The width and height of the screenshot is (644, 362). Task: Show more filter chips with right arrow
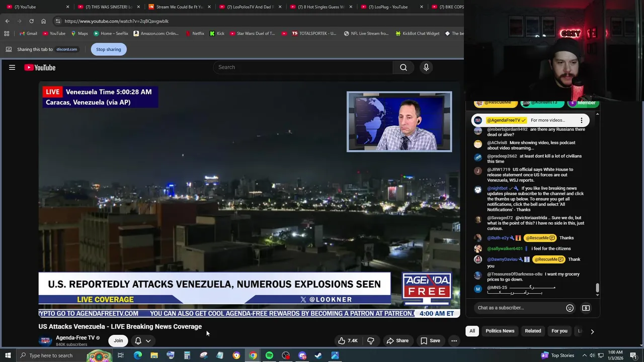coord(592,331)
